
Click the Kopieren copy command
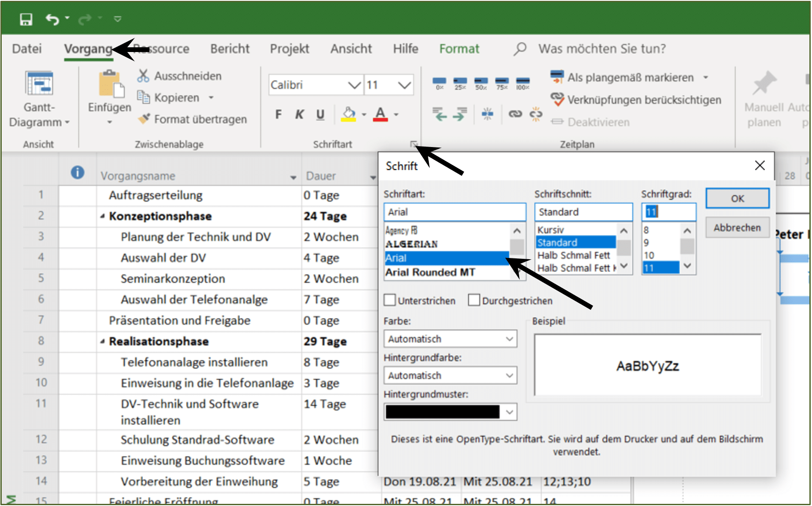176,98
